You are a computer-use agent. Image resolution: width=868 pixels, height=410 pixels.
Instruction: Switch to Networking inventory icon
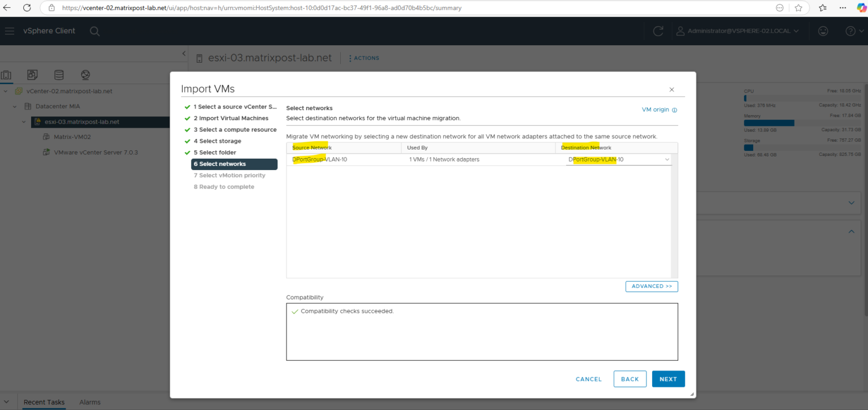(85, 75)
